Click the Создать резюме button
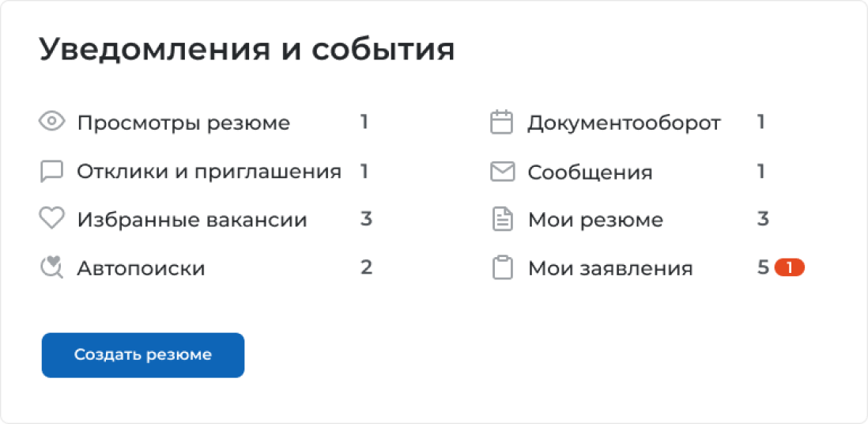This screenshot has height=424, width=868. click(x=143, y=355)
